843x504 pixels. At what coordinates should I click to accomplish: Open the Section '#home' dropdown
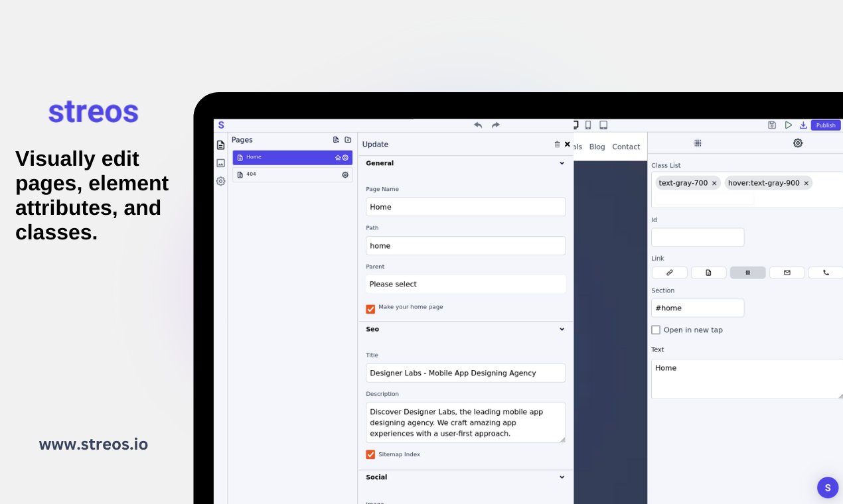[698, 308]
